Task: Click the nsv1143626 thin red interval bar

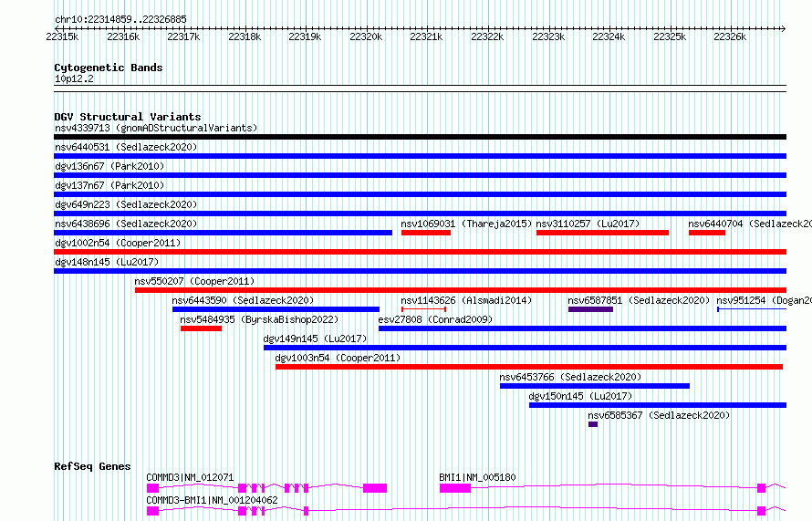Action: 423,309
